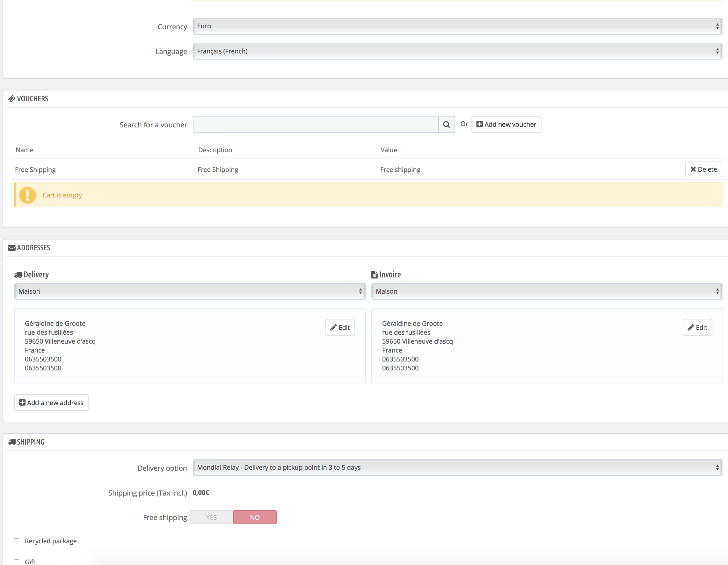The height and width of the screenshot is (565, 728).
Task: Check the Recycled package checkbox
Action: pyautogui.click(x=17, y=541)
